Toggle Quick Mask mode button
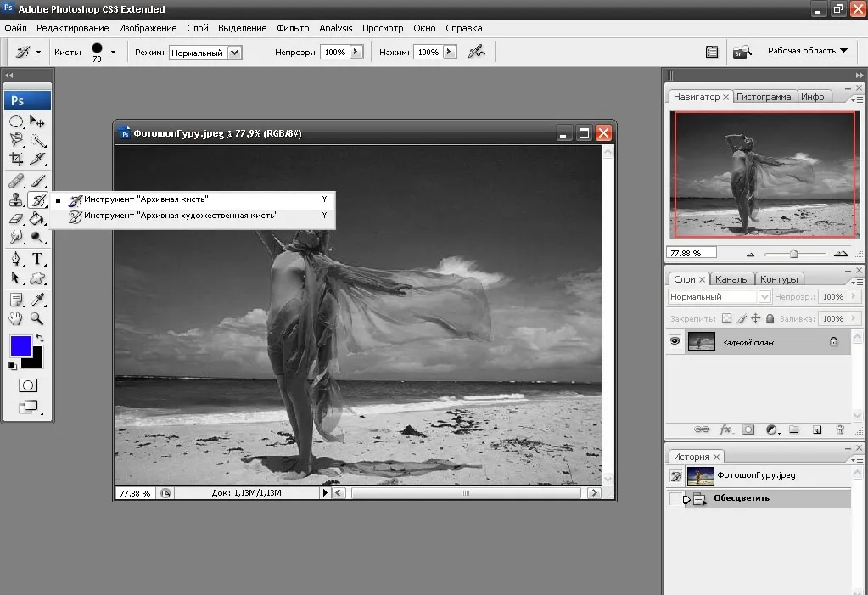Viewport: 868px width, 595px height. [x=28, y=385]
